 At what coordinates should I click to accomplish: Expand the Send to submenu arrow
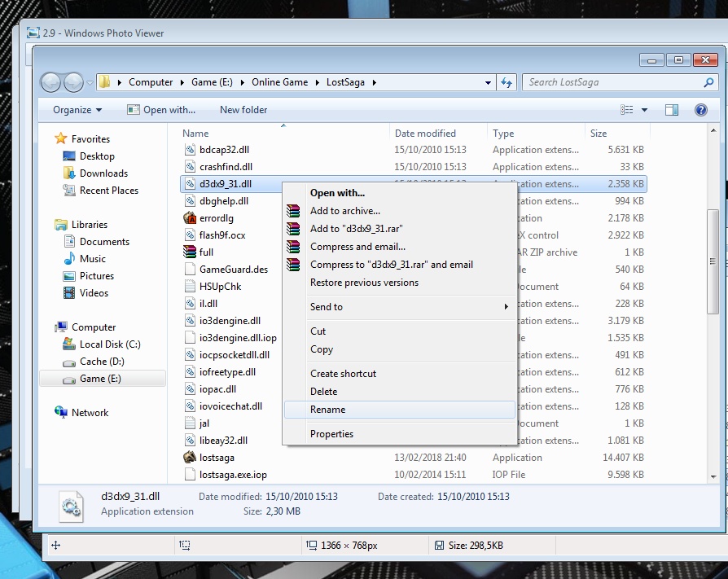coord(506,306)
